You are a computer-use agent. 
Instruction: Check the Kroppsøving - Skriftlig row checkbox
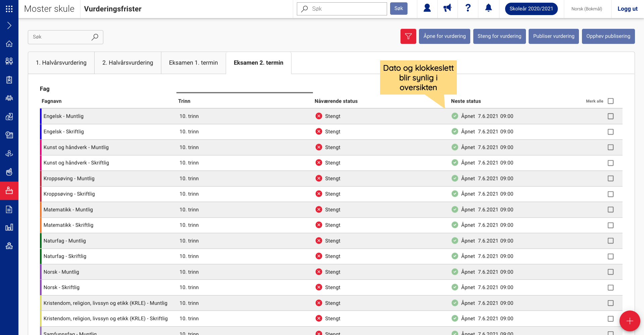[x=610, y=194]
